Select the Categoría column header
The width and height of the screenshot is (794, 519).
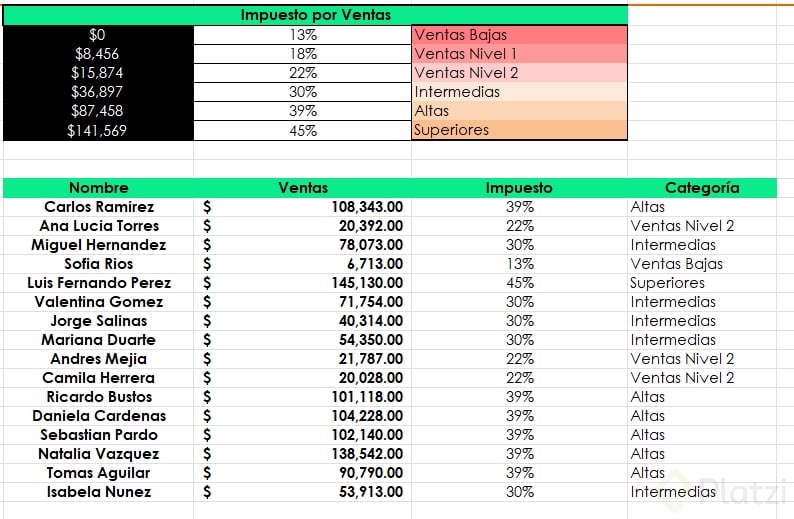(x=702, y=188)
